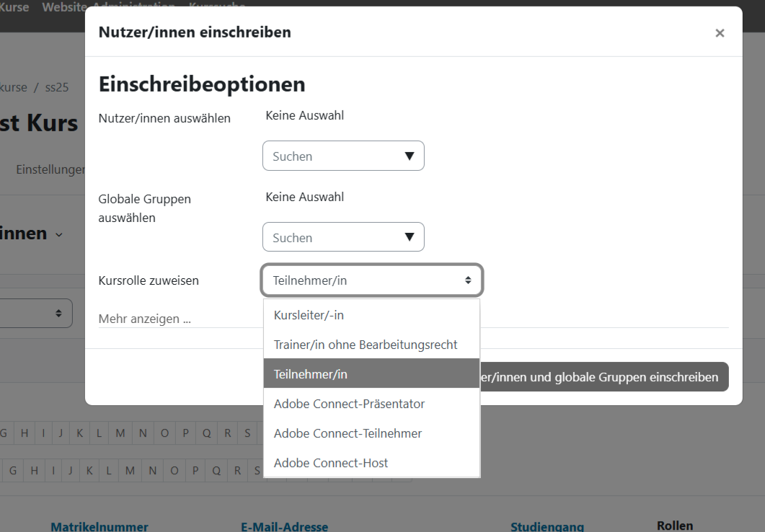Sort the table by "Matrikelnummer"
Screen dimensions: 765x532
pos(99,526)
